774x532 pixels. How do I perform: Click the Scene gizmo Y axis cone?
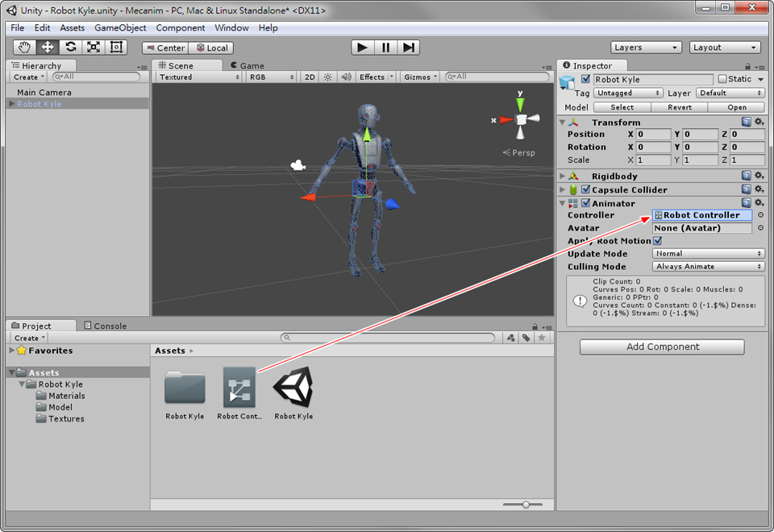click(x=520, y=104)
